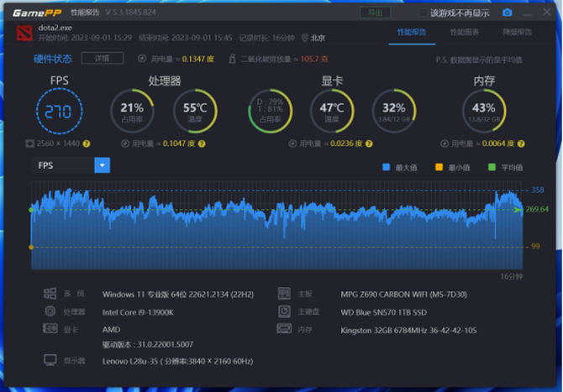Click the 导出 export button
563x392 pixels.
pos(376,13)
